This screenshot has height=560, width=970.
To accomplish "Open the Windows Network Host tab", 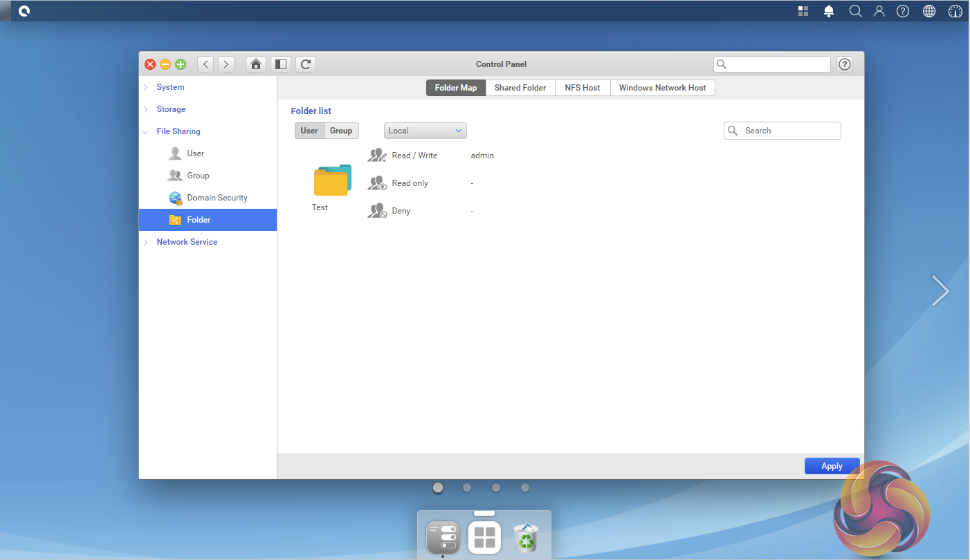I will pos(662,88).
